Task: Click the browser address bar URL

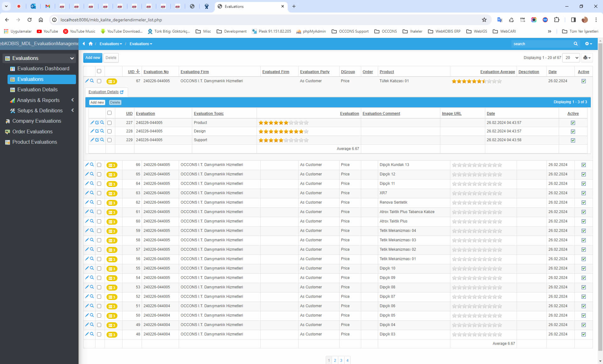Action: pos(111,20)
